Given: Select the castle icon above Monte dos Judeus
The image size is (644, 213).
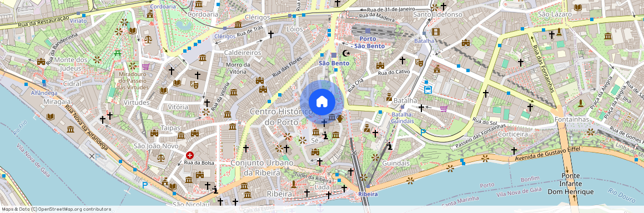Looking at the screenshot, I should tap(41, 62).
